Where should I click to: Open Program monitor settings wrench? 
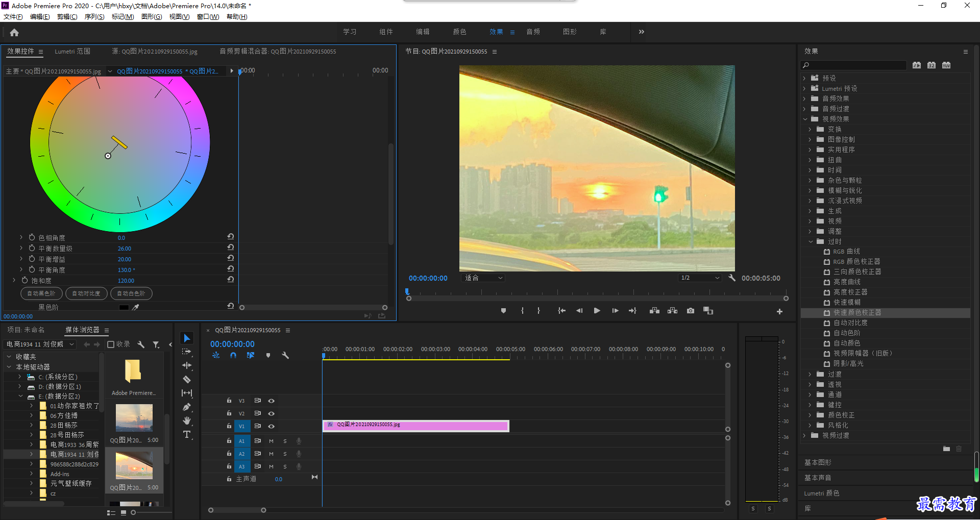[x=732, y=278]
